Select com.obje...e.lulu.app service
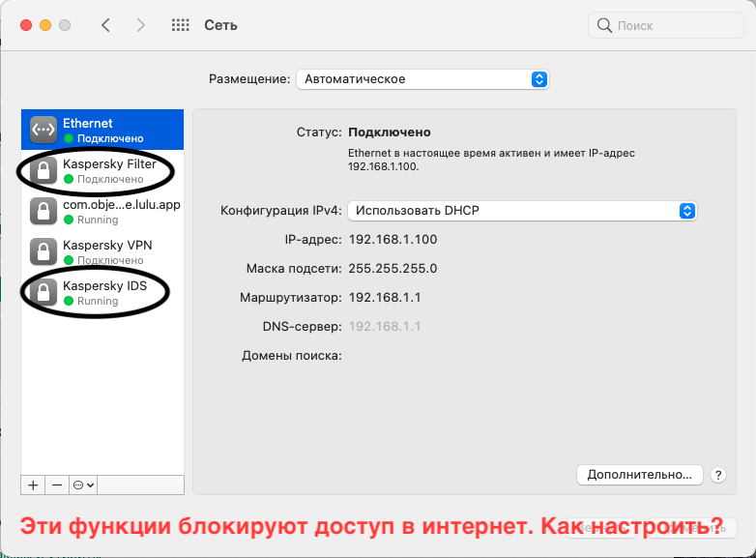The image size is (756, 558). (x=102, y=211)
